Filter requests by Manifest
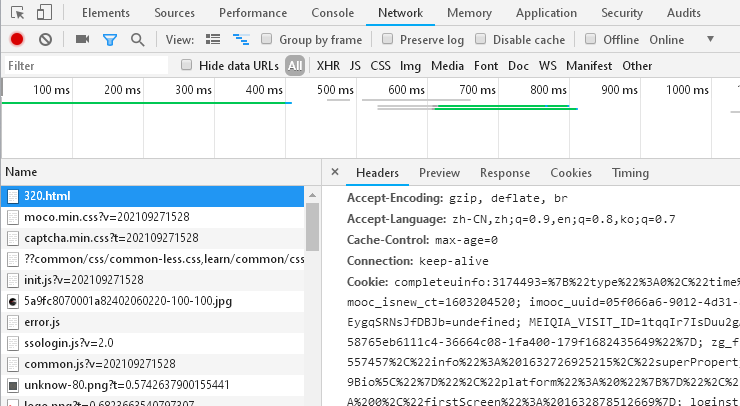The height and width of the screenshot is (406, 740). click(589, 66)
